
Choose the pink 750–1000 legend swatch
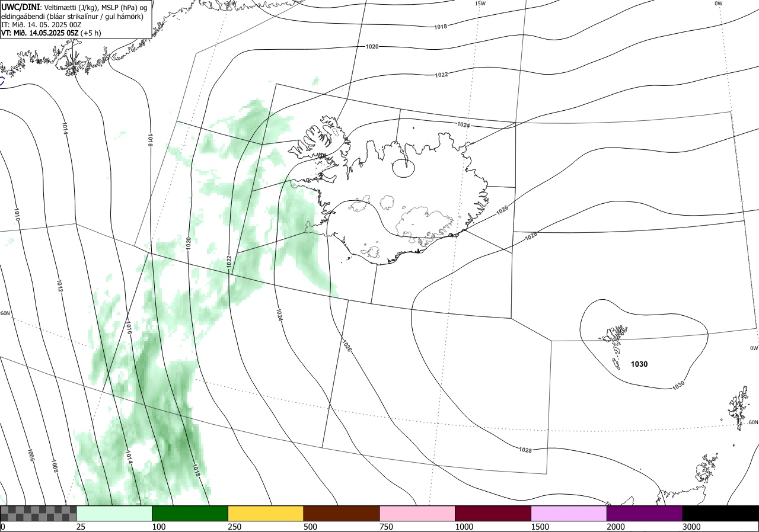[x=417, y=513]
